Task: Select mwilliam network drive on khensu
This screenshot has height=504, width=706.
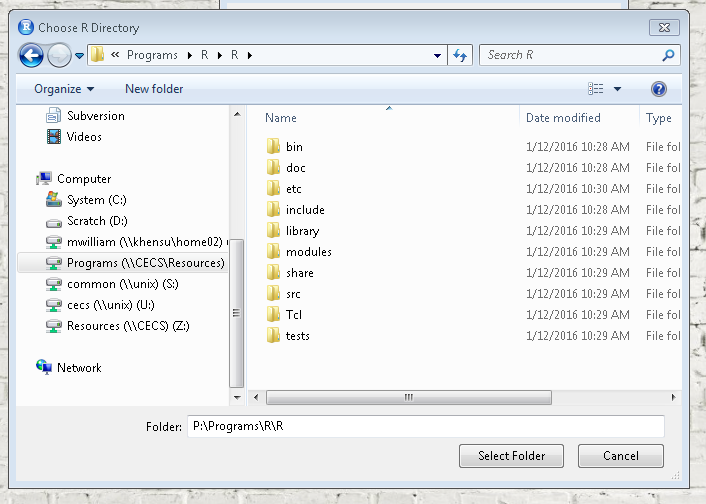Action: coord(145,242)
